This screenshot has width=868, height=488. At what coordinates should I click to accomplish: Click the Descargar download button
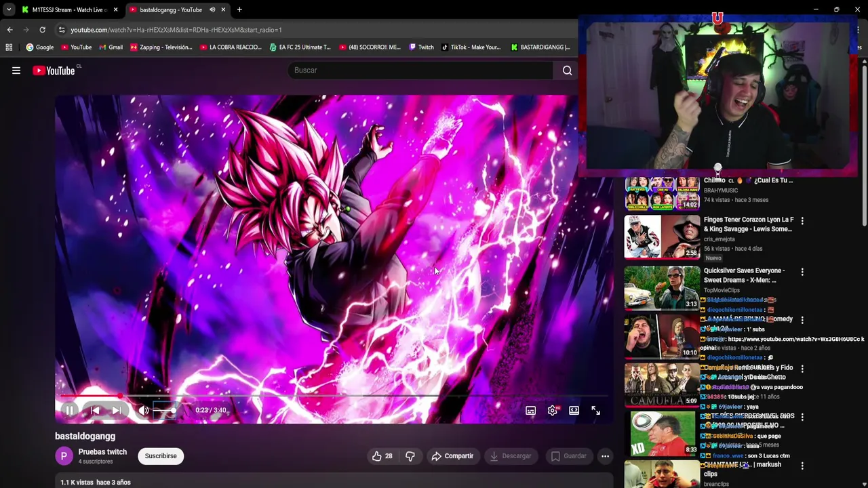511,456
